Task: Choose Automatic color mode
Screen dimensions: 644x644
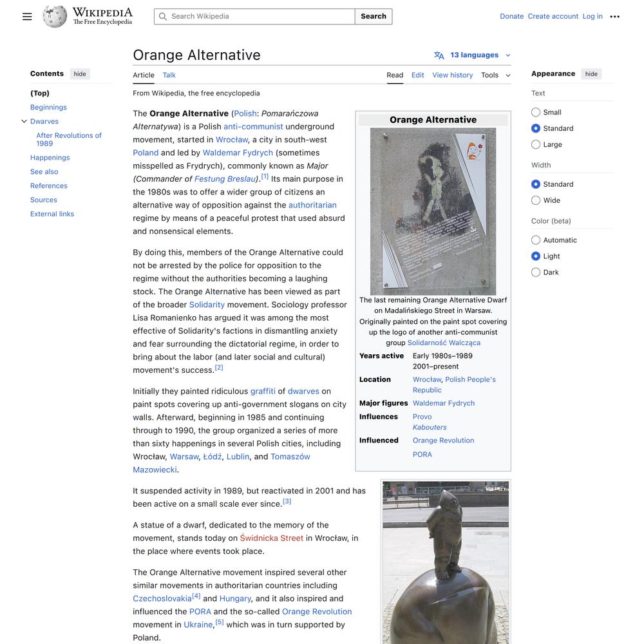Action: pos(536,240)
